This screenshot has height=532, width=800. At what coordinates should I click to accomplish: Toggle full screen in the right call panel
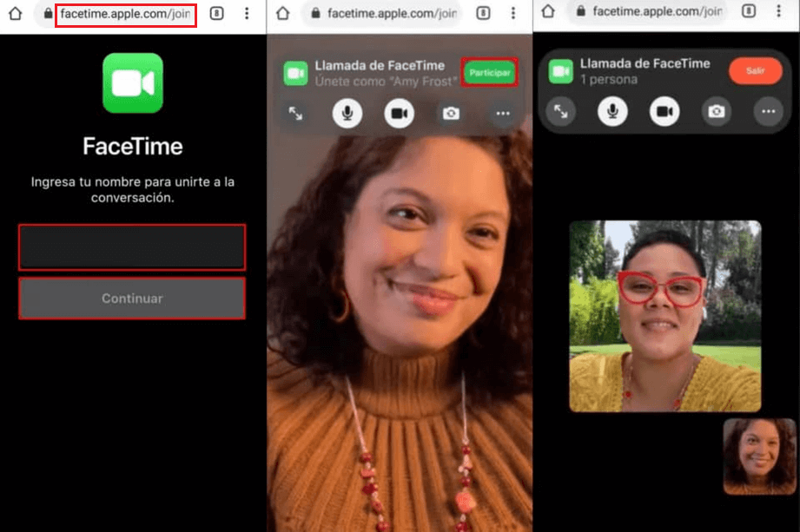click(561, 111)
